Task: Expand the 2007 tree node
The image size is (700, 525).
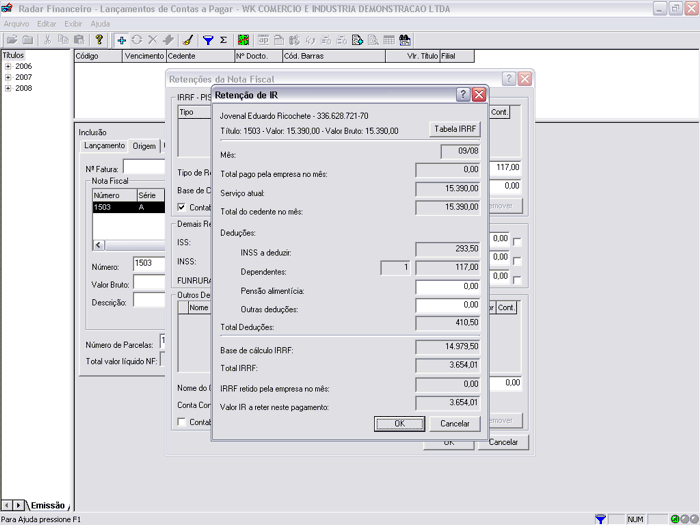Action: tap(8, 77)
